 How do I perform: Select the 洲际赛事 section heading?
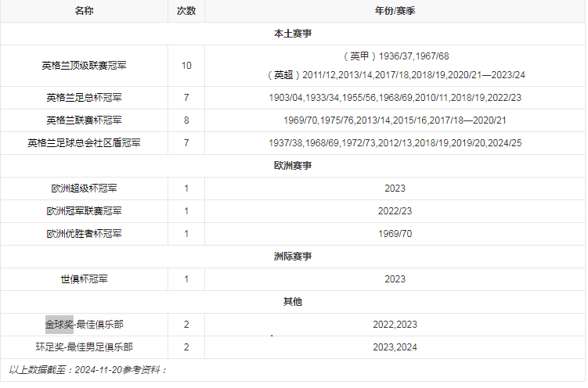293,257
